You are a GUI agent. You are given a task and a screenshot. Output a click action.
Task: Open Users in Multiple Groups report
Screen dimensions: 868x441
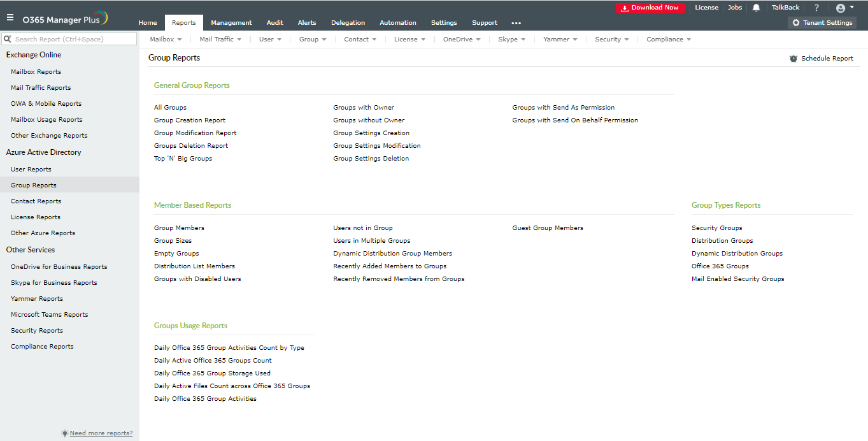[372, 241]
